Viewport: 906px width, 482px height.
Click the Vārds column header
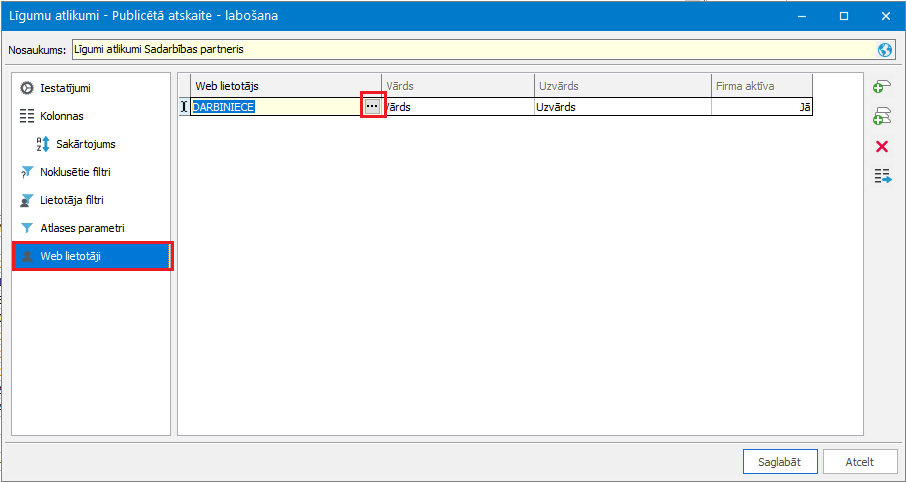pos(458,86)
